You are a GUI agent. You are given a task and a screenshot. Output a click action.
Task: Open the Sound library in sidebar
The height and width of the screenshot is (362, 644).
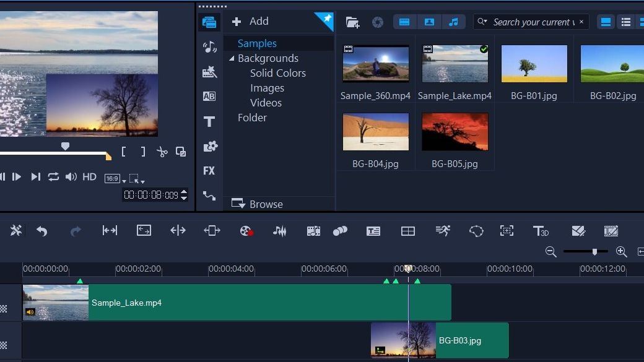pyautogui.click(x=209, y=48)
